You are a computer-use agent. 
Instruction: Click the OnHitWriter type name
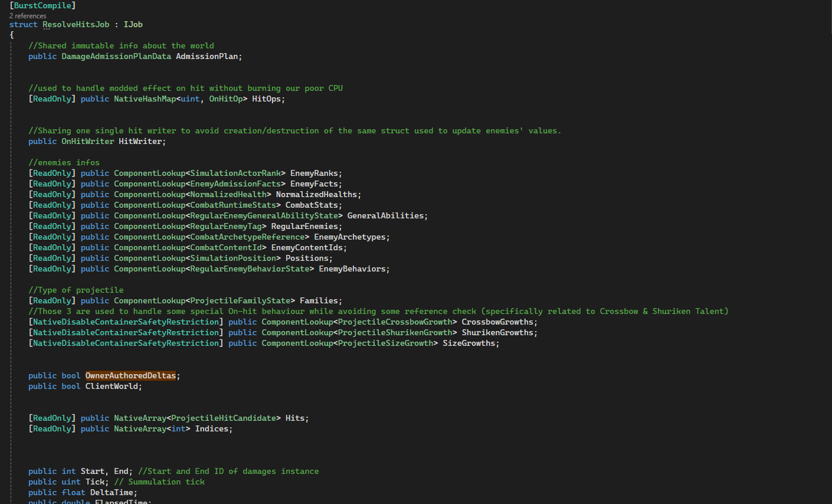[88, 141]
